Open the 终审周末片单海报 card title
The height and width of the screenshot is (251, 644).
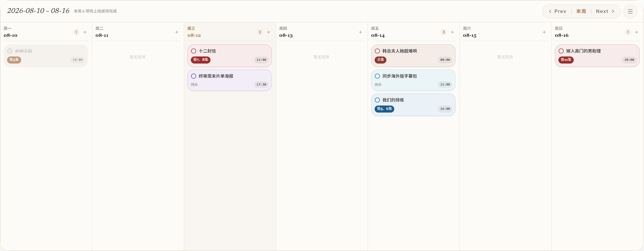point(216,76)
